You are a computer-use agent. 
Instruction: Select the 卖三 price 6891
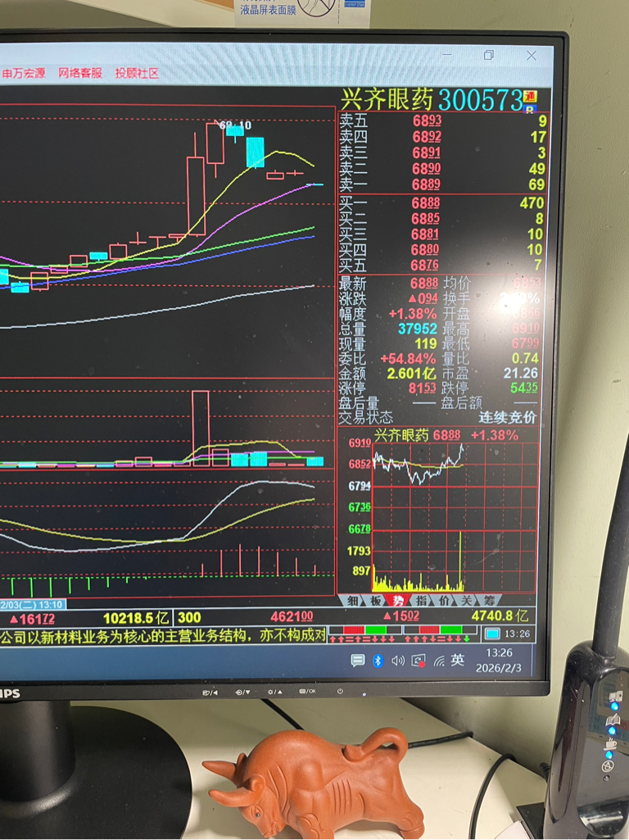click(427, 153)
